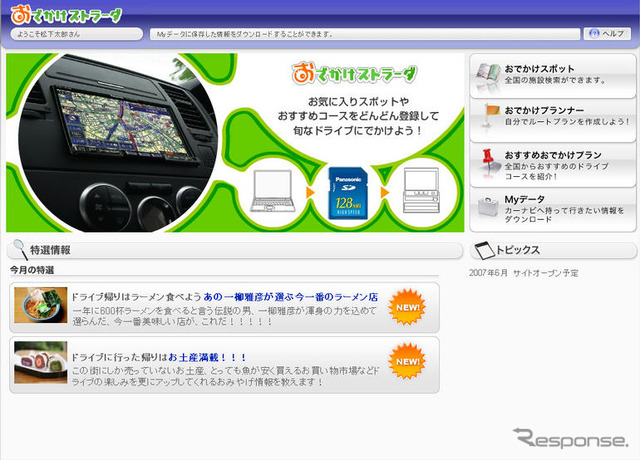Click the briefcase icon for Myデータ
The width and height of the screenshot is (640, 460).
click(x=487, y=210)
